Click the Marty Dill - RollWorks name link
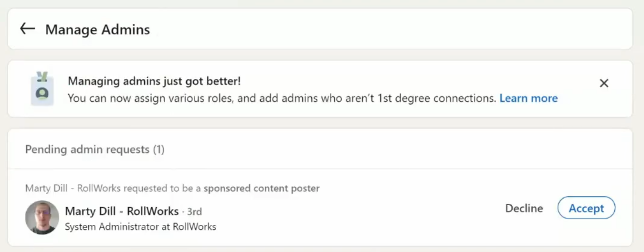This screenshot has width=644, height=252. click(x=121, y=211)
